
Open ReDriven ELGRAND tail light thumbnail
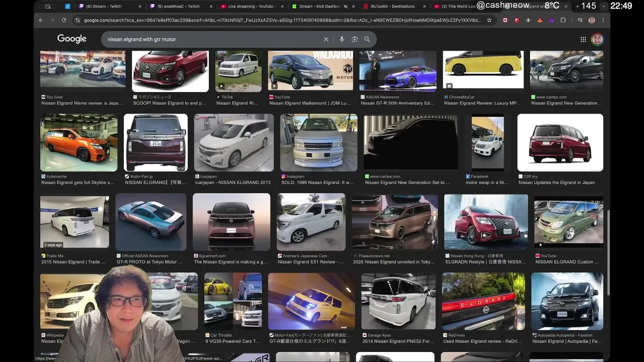[484, 301]
